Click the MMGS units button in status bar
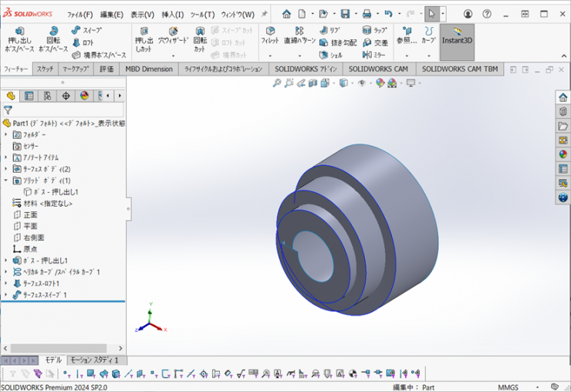Viewport: 571px width, 392px height. [x=508, y=387]
